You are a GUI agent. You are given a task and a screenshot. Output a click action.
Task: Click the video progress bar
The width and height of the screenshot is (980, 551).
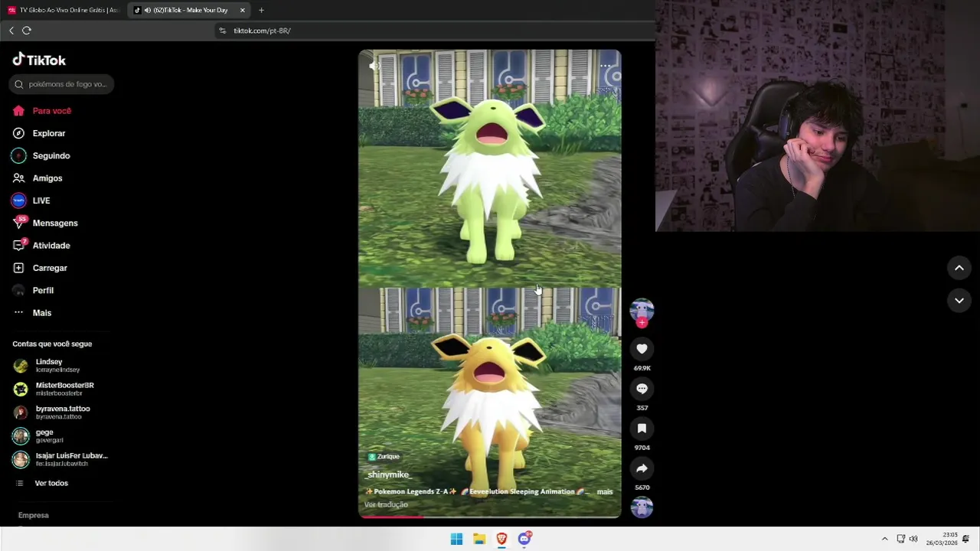pyautogui.click(x=490, y=517)
